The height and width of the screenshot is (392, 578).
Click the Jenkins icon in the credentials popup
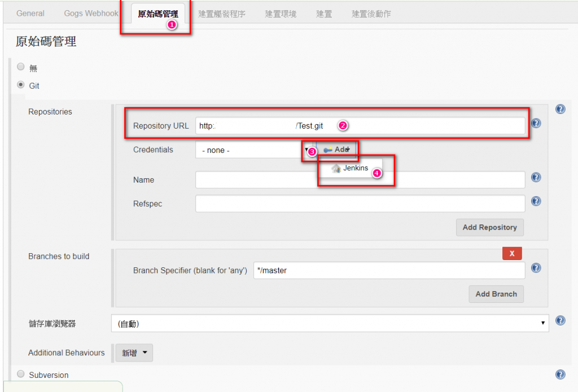[336, 169]
